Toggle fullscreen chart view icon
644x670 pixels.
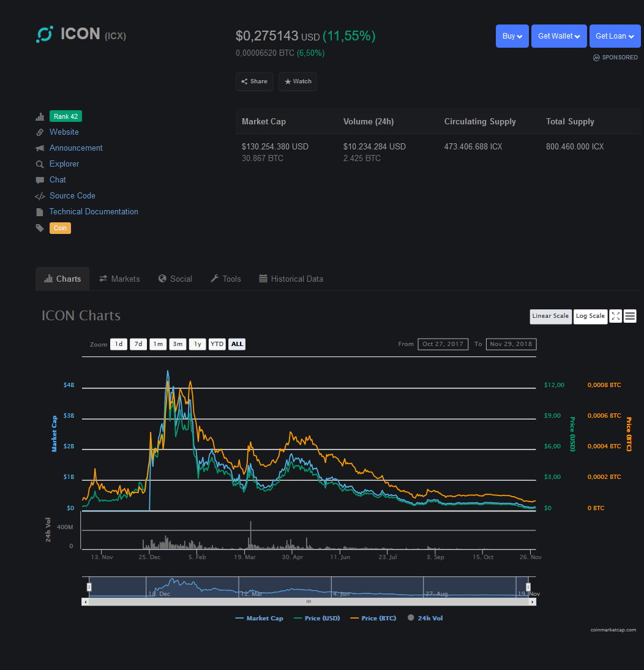pyautogui.click(x=615, y=316)
